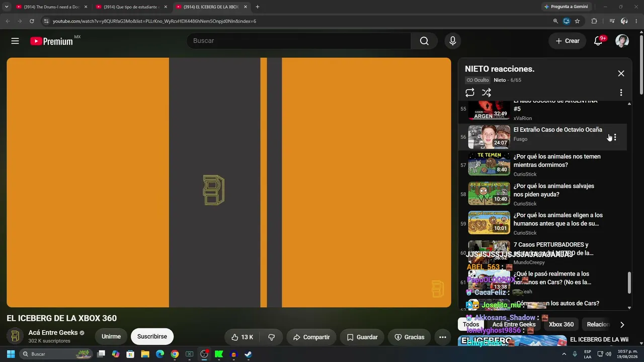Toggle playlist shuffle
The image size is (644, 362).
tap(487, 93)
